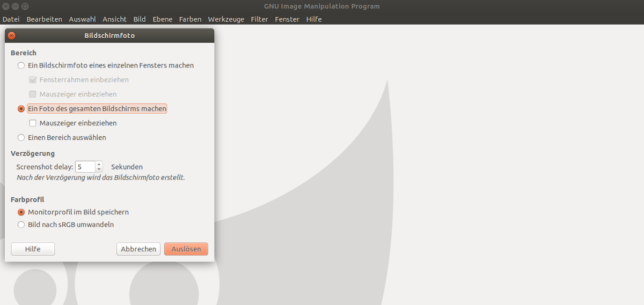Select 'Monitorprofil im Bild speichern' radio button

21,212
